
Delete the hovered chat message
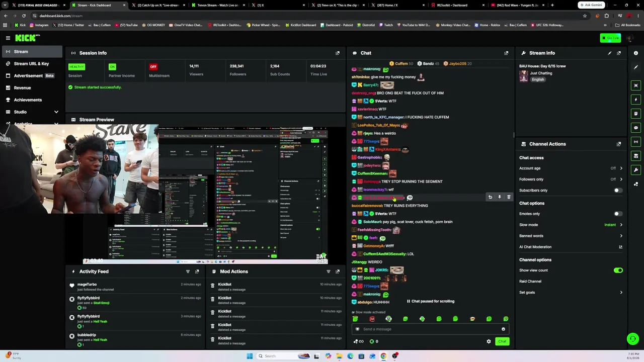[x=509, y=197]
